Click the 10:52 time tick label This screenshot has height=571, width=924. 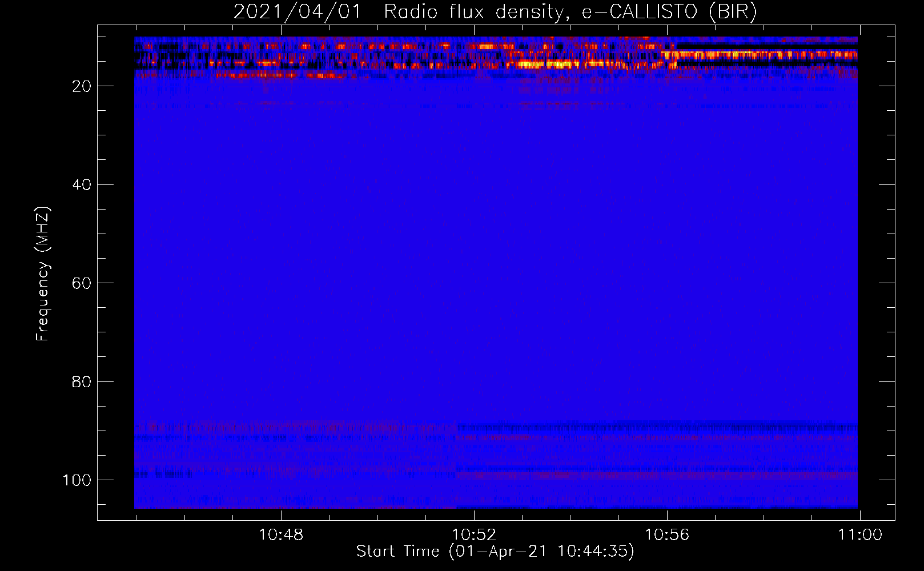(x=474, y=535)
